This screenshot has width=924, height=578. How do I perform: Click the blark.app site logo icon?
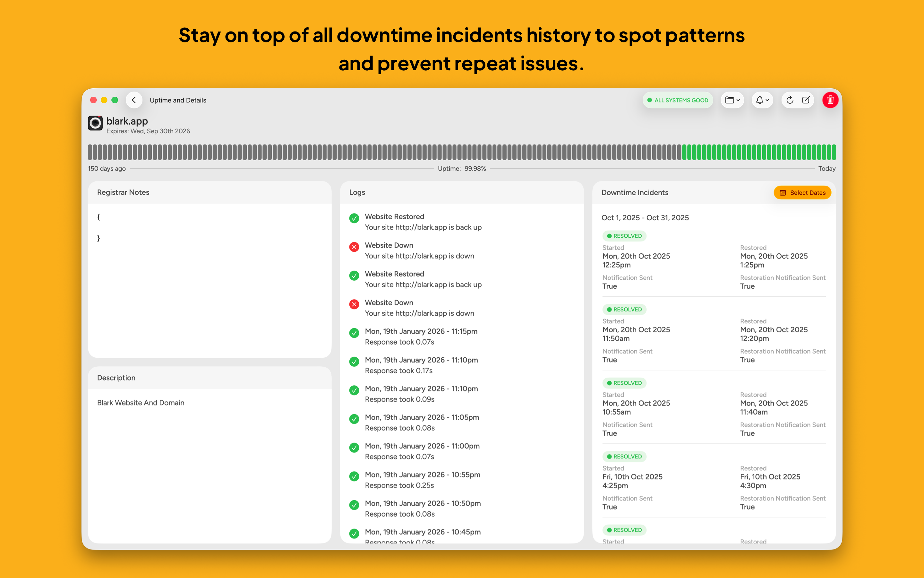click(95, 123)
